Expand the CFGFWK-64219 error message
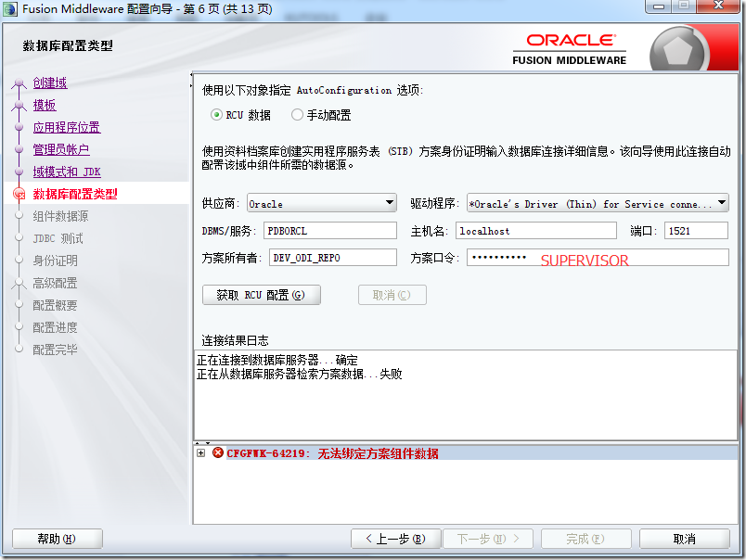Viewport: 746px width, 560px height. tap(201, 453)
